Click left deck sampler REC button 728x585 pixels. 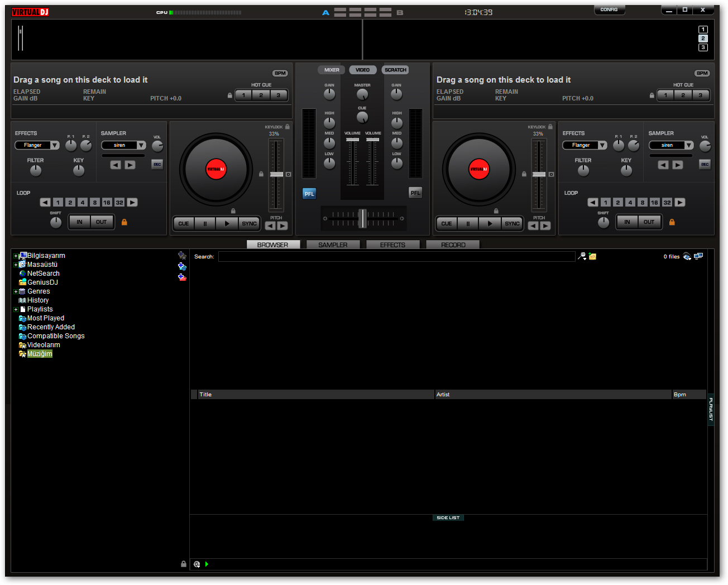click(157, 164)
